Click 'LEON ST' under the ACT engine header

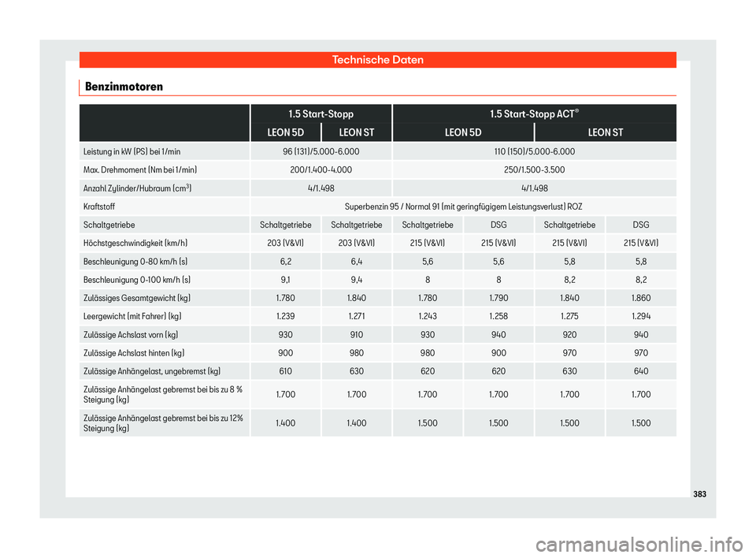[606, 132]
